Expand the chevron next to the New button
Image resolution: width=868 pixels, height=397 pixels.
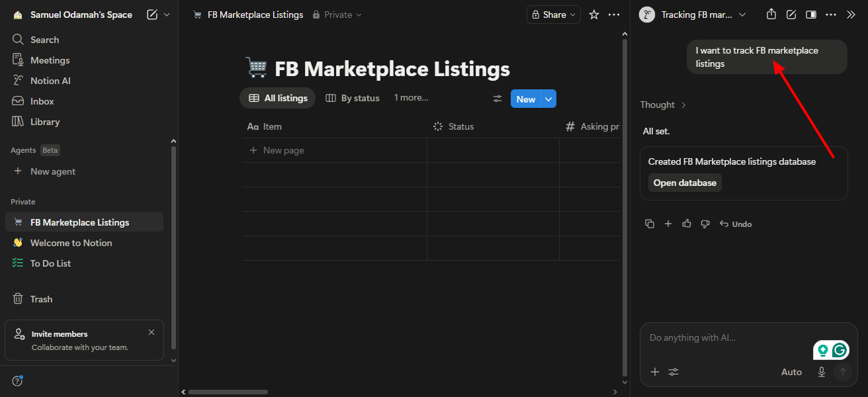tap(547, 98)
